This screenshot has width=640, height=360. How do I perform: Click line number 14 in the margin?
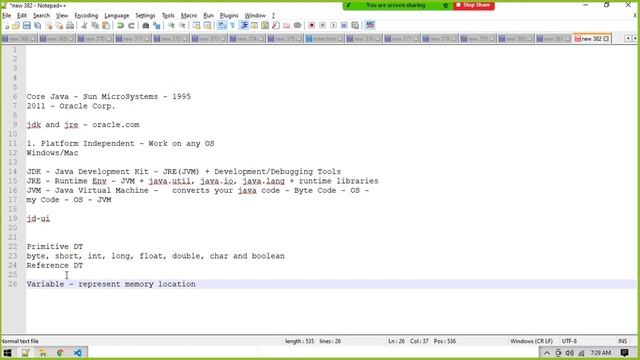pyautogui.click(x=13, y=171)
